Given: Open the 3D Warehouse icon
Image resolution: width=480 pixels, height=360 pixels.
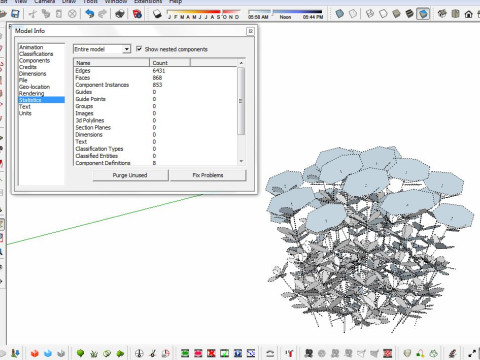Looking at the screenshot, I should (x=442, y=14).
